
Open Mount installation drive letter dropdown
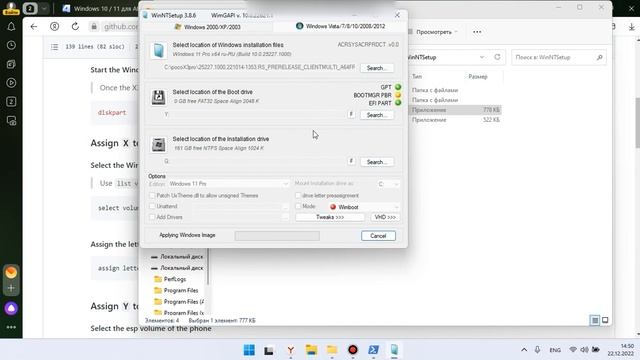(x=388, y=184)
